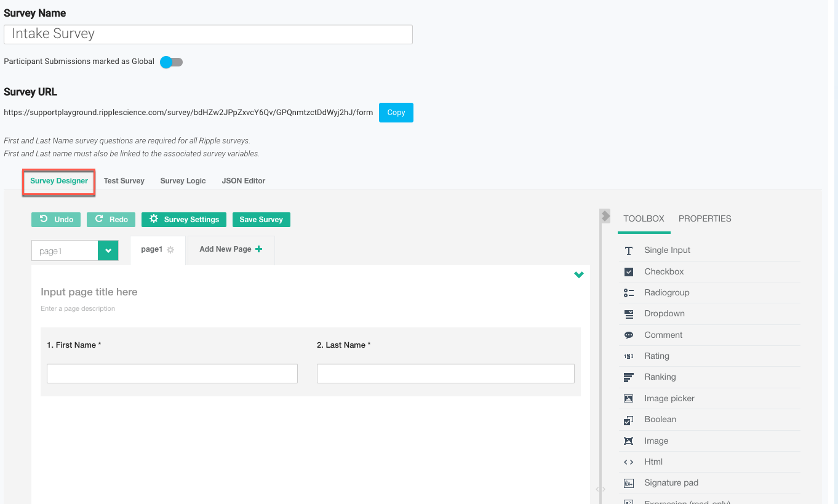Select the Single Input question type
This screenshot has width=838, height=504.
pyautogui.click(x=666, y=250)
